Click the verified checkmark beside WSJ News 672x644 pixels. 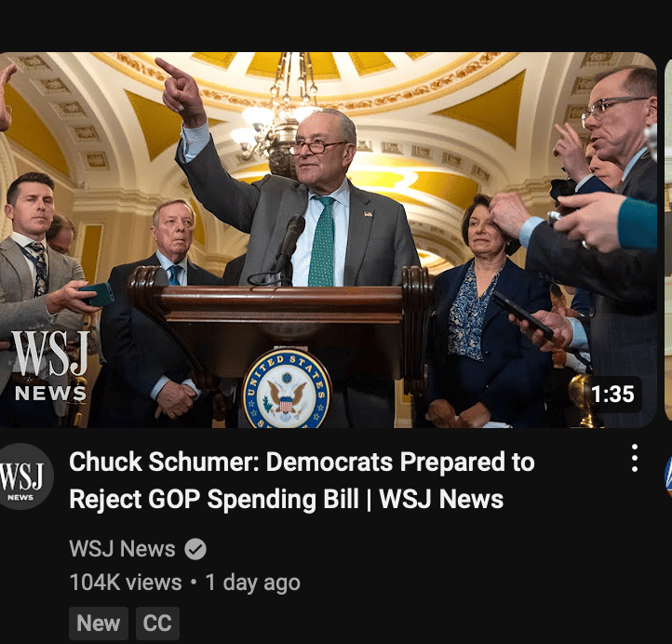click(x=195, y=549)
